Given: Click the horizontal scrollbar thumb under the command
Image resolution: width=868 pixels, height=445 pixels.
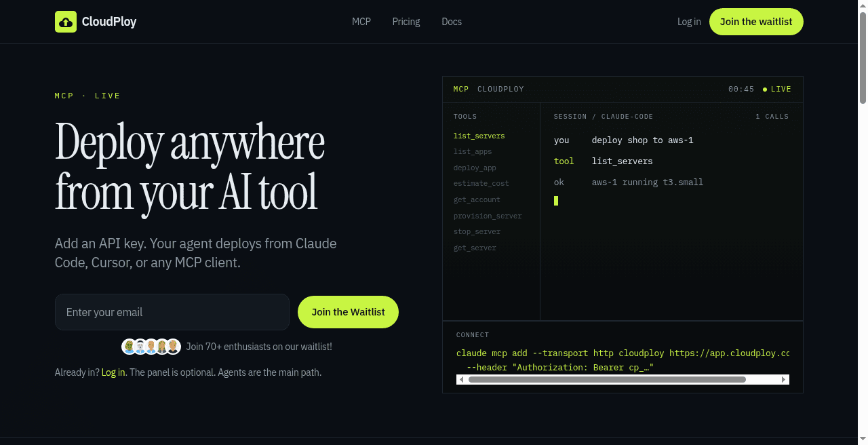Looking at the screenshot, I should tap(607, 380).
